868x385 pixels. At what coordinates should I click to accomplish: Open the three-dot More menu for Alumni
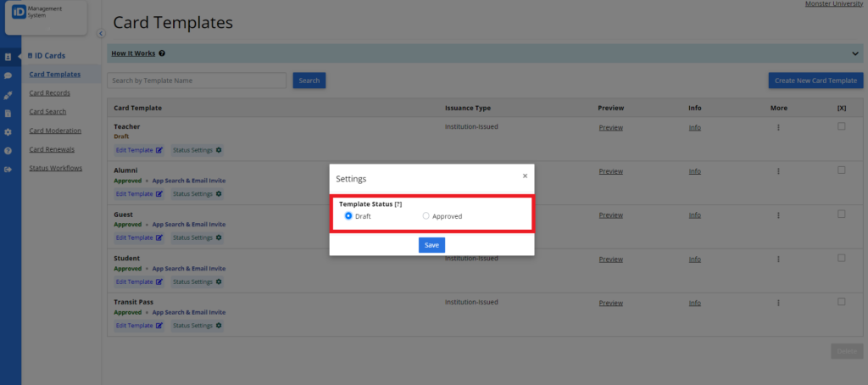click(778, 171)
